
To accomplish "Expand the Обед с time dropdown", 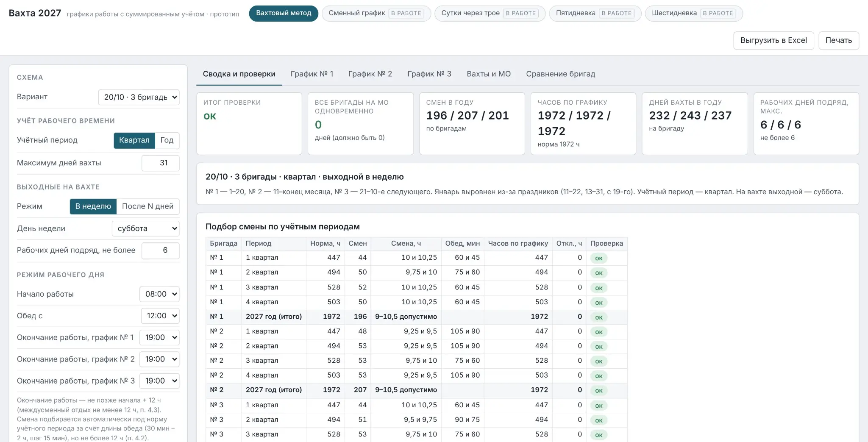I will [x=160, y=316].
